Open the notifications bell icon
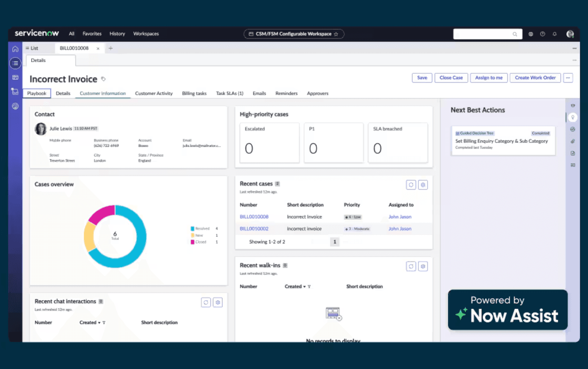This screenshot has height=369, width=588. (x=555, y=34)
